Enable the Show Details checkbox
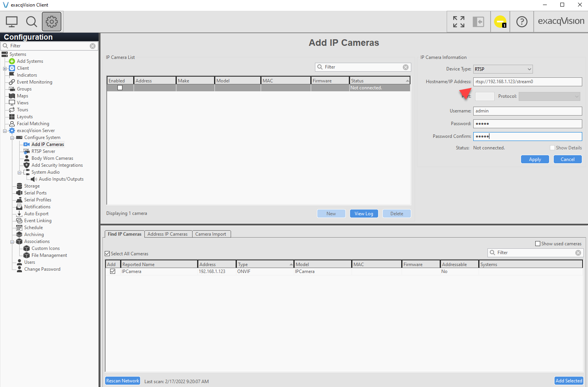588x387 pixels. [x=552, y=148]
